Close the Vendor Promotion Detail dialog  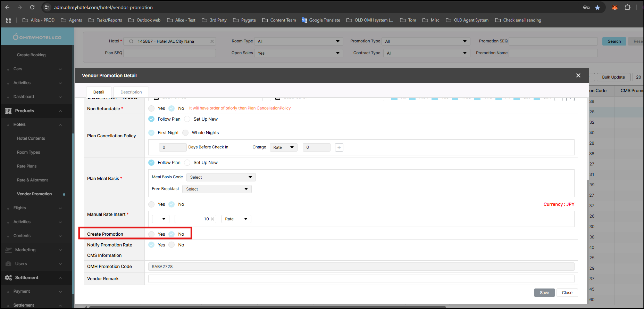point(578,75)
